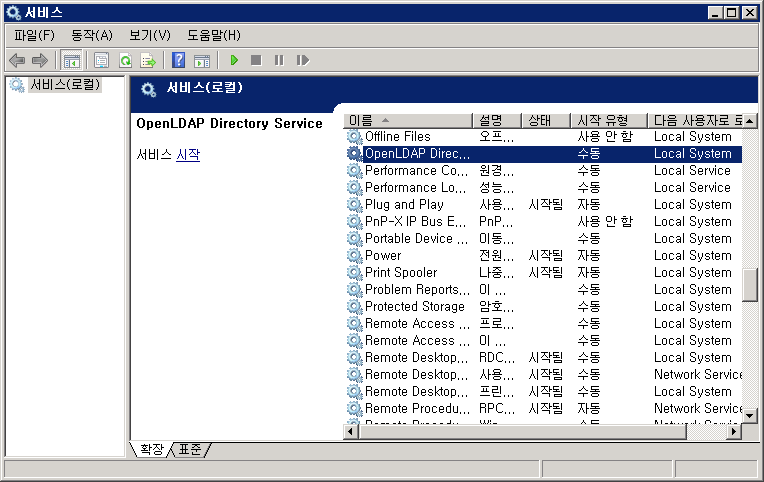Viewport: 764px width, 482px height.
Task: Click Network Service account of Remote Procedu... row
Action: coord(698,408)
